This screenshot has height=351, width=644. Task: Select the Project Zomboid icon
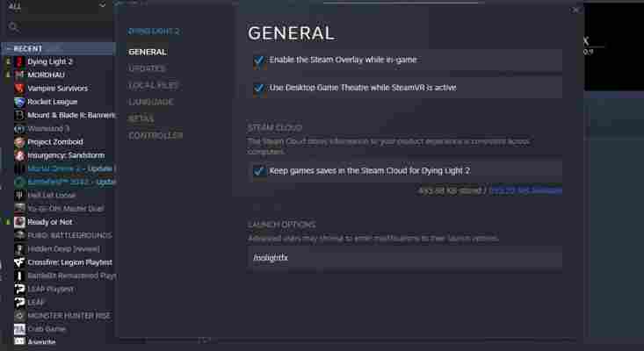pyautogui.click(x=19, y=142)
